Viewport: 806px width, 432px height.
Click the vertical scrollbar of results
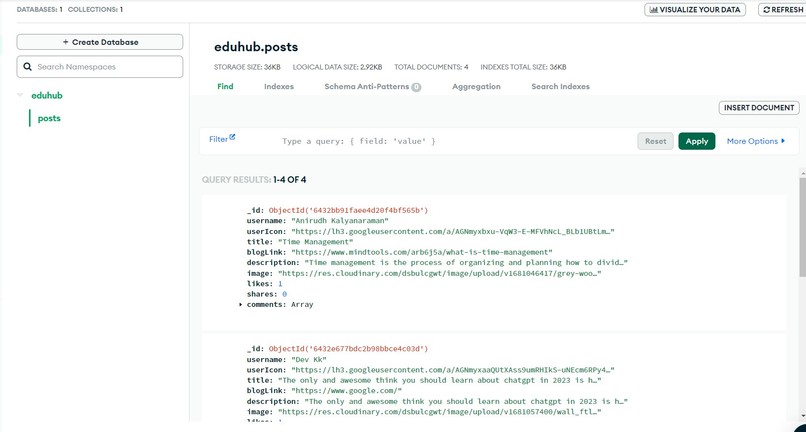click(x=802, y=226)
